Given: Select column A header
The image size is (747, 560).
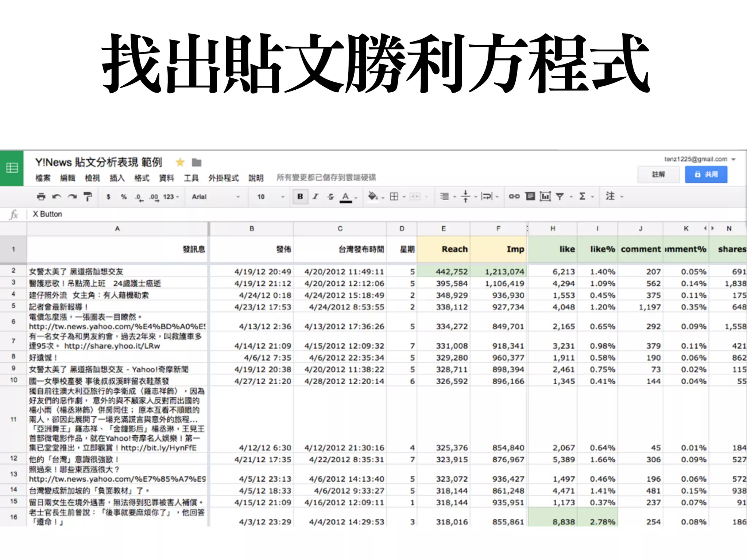Looking at the screenshot, I should point(117,229).
